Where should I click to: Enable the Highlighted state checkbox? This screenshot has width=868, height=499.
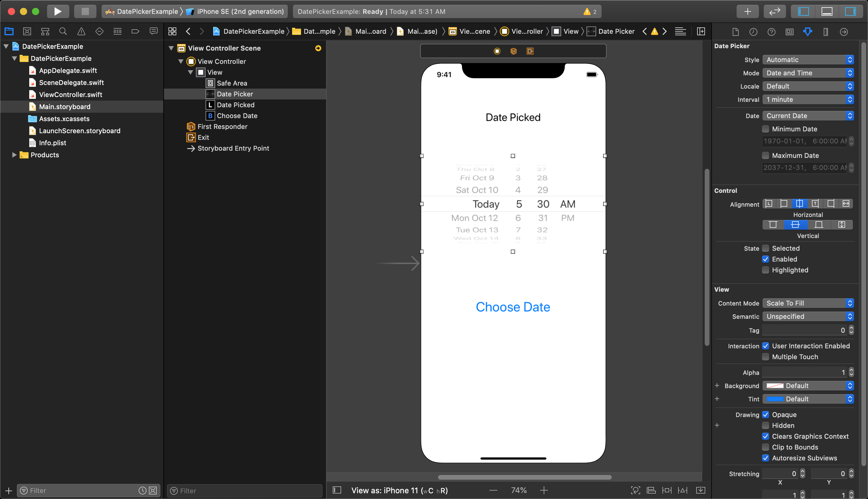(x=766, y=270)
